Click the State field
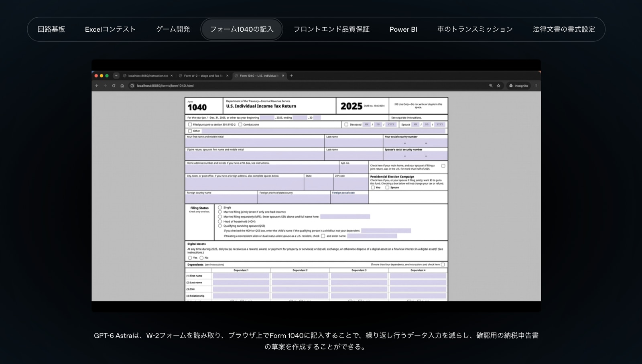This screenshot has height=364, width=642. tap(319, 184)
